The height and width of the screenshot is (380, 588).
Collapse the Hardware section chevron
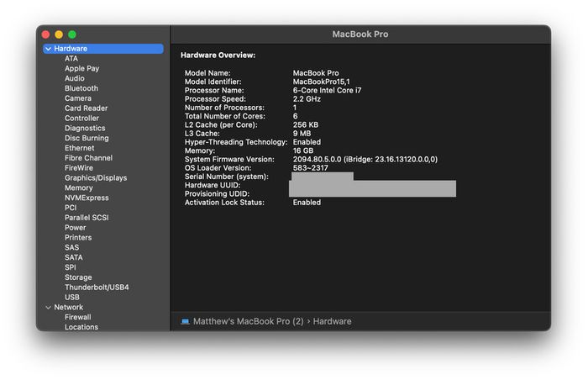point(49,49)
